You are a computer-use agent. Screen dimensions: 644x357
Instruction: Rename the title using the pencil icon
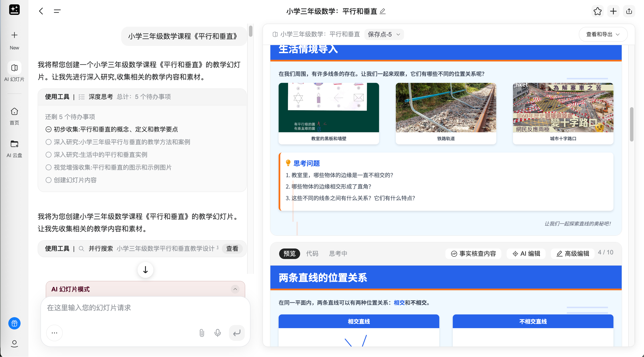(x=383, y=11)
